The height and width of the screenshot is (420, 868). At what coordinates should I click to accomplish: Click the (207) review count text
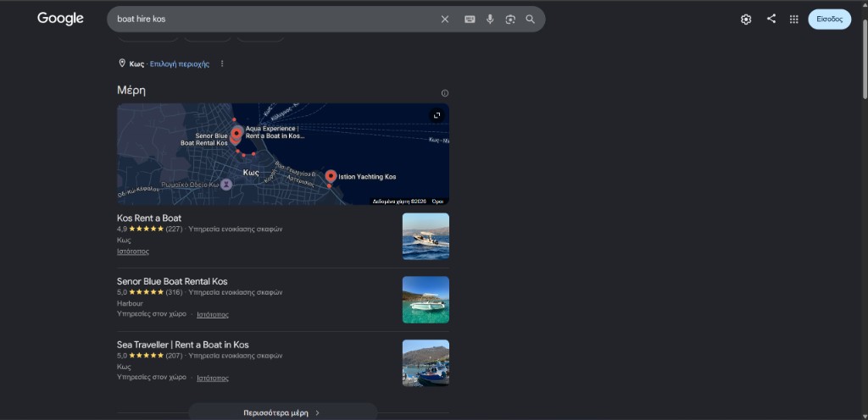[x=174, y=356]
